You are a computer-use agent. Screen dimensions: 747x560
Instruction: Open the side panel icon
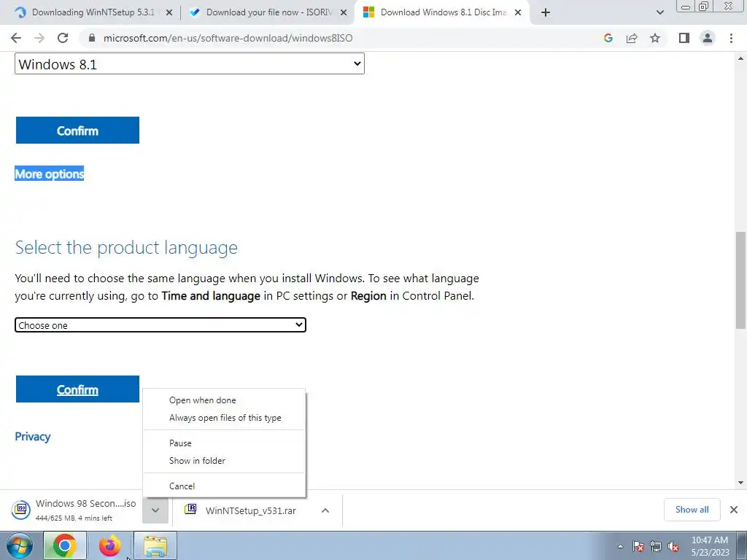(x=684, y=38)
